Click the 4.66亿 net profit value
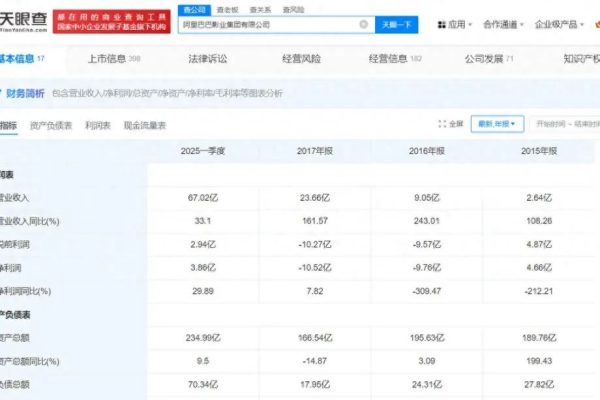The height and width of the screenshot is (400, 600). (539, 268)
